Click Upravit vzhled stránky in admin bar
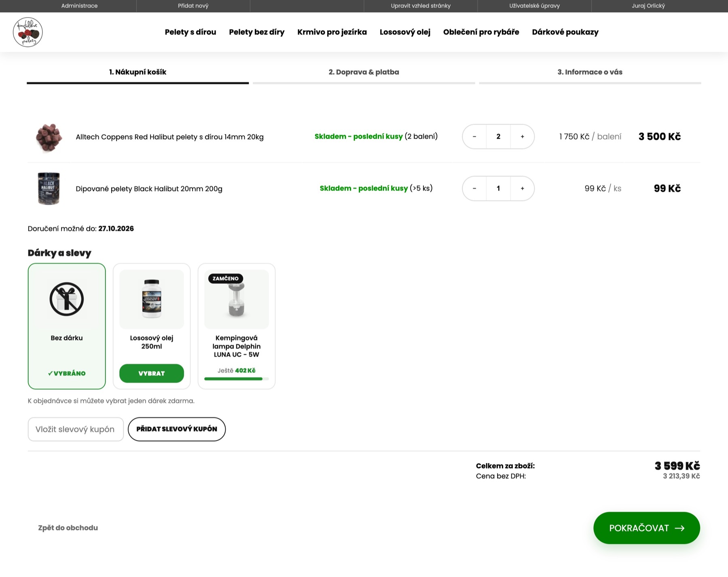The height and width of the screenshot is (577, 728). (421, 6)
